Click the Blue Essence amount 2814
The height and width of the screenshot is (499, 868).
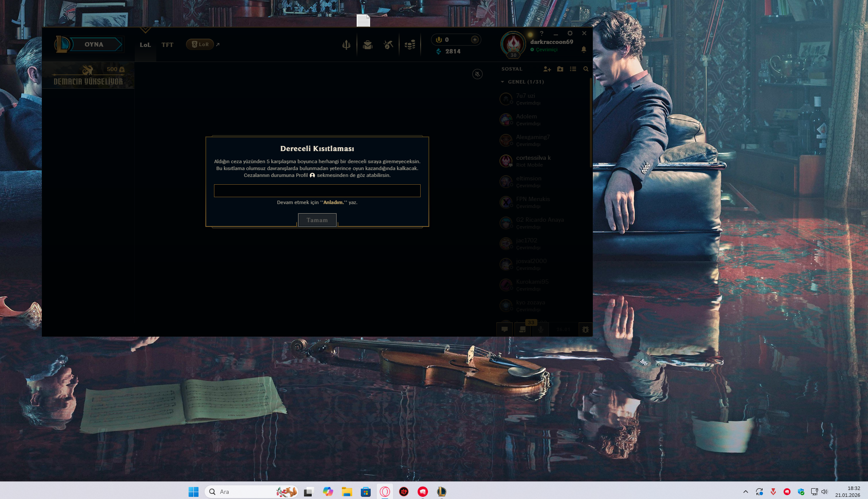(453, 51)
